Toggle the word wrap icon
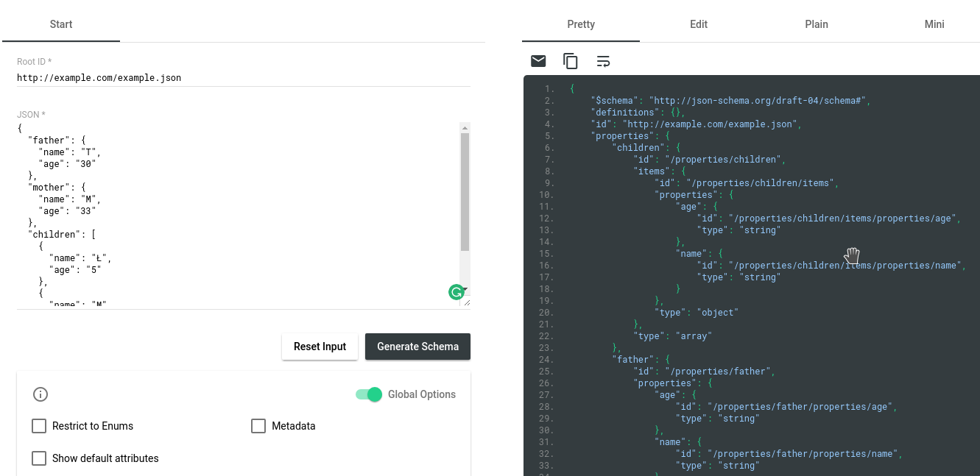Image resolution: width=980 pixels, height=476 pixels. point(603,61)
